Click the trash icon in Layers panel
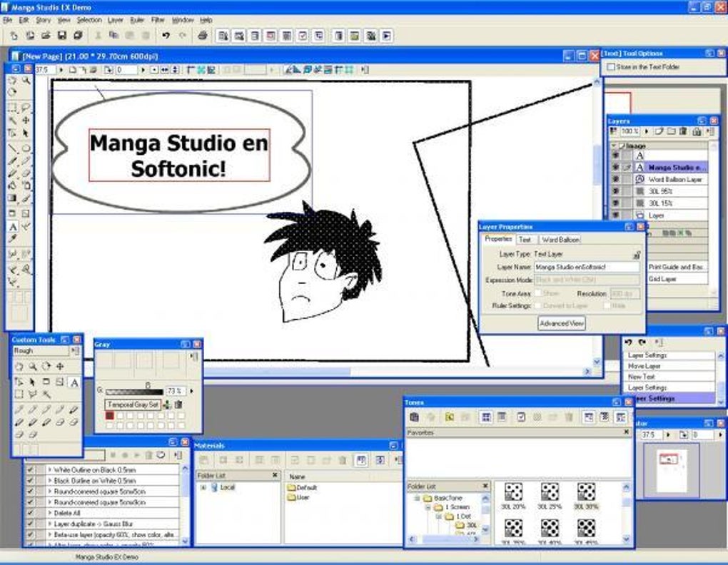The width and height of the screenshot is (728, 565). [x=683, y=131]
